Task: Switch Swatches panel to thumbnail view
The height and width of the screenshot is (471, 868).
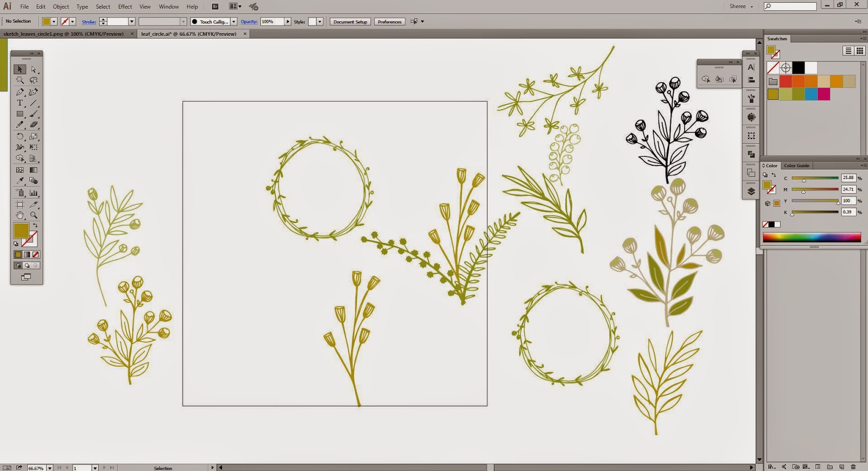Action: point(860,51)
